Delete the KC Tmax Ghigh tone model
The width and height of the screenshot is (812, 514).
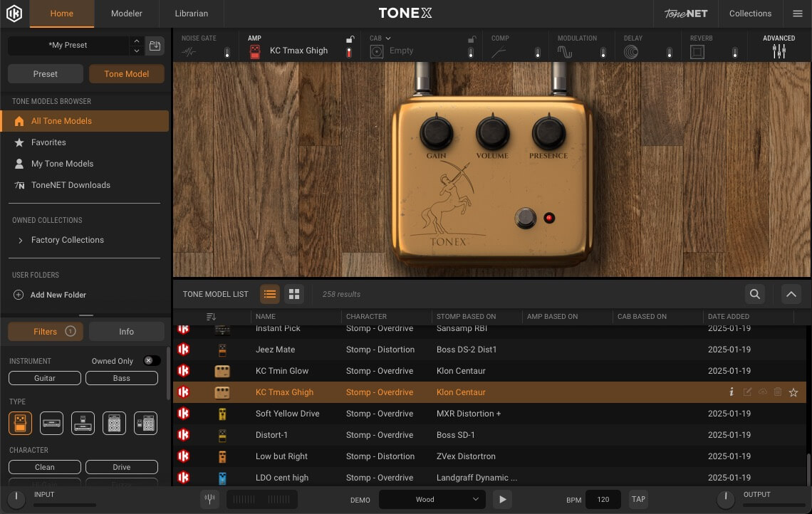pyautogui.click(x=778, y=392)
